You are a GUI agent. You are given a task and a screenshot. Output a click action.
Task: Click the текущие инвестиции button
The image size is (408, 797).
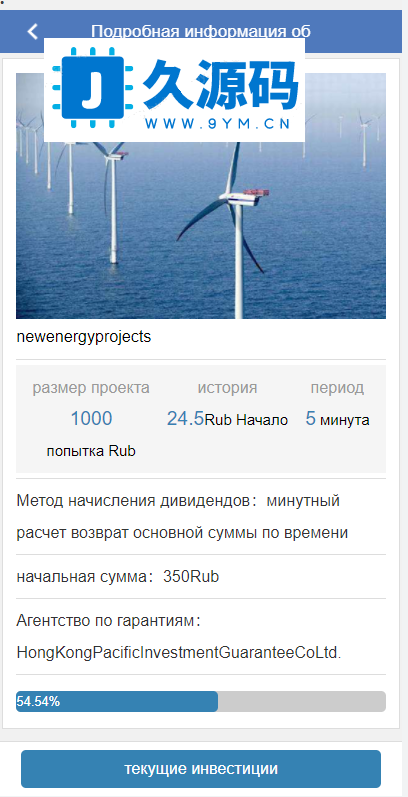201,769
